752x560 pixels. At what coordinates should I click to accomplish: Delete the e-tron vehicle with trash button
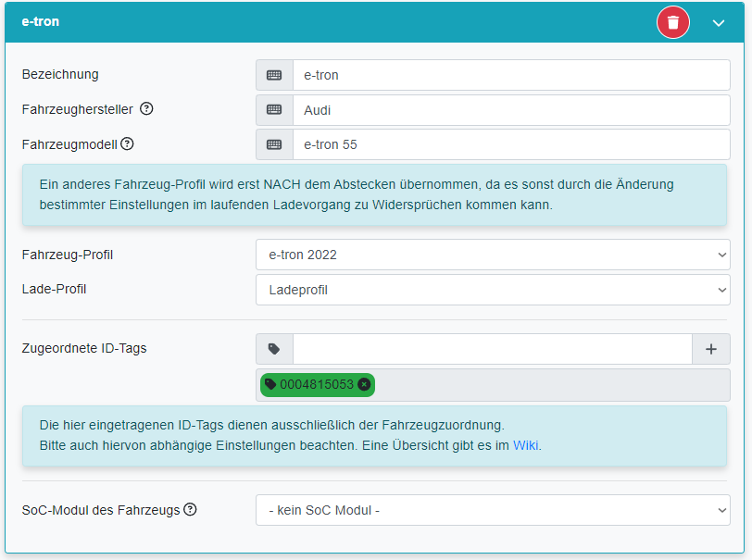673,22
